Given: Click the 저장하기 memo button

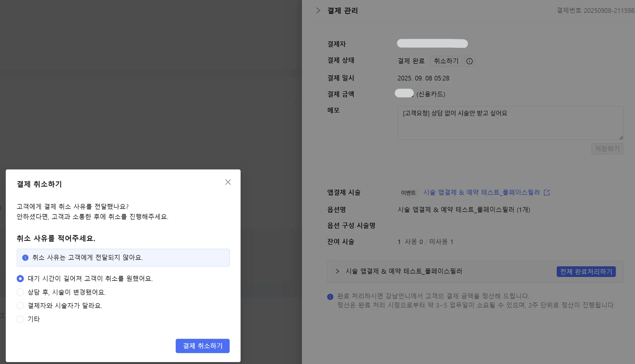Looking at the screenshot, I should 607,149.
